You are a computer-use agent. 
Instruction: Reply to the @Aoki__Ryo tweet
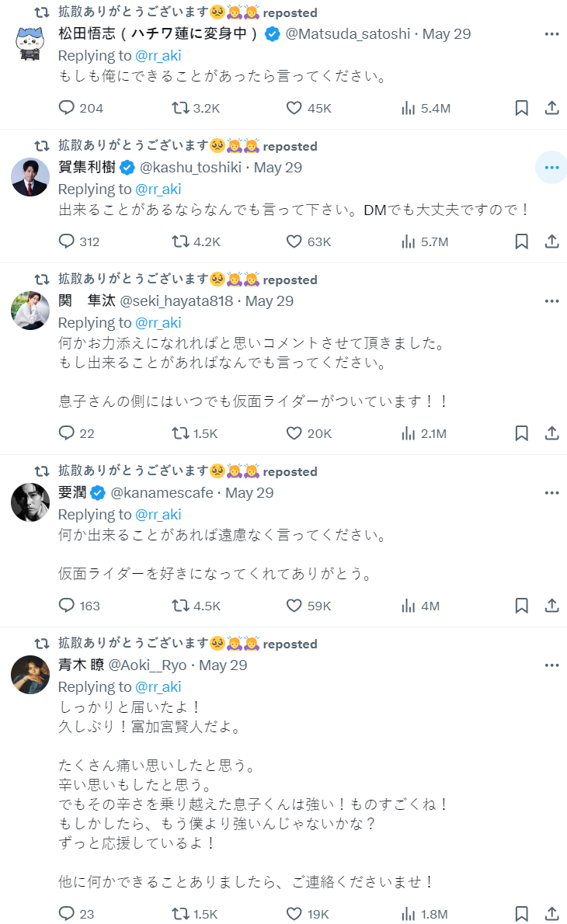(x=67, y=914)
